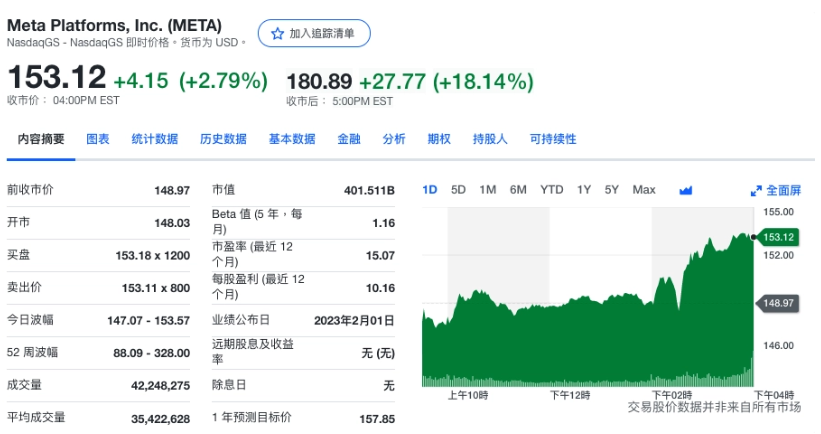Screen dimensions: 821x434
Task: Select the 基本数据 tab
Action: [x=292, y=139]
